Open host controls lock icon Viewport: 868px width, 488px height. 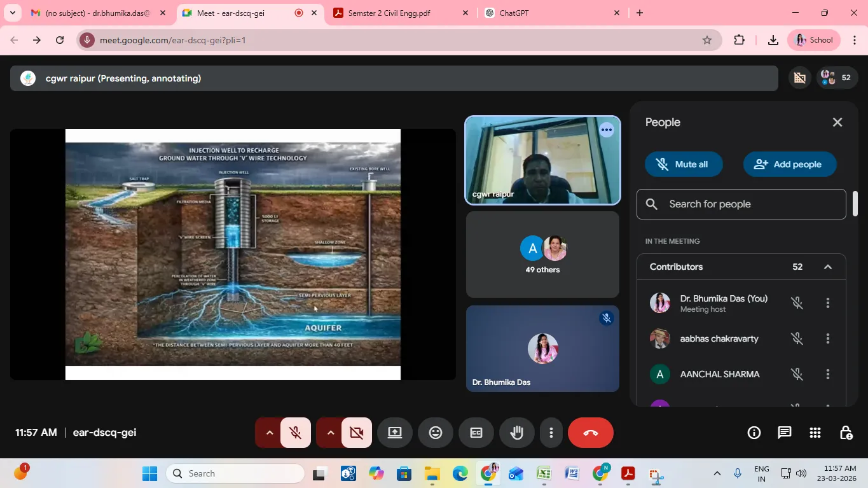point(846,433)
